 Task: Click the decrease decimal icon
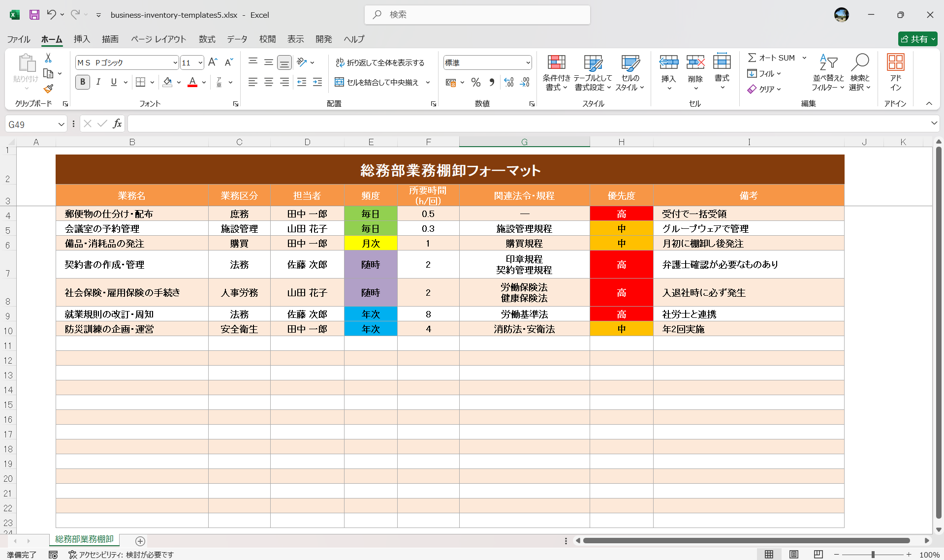pyautogui.click(x=525, y=82)
